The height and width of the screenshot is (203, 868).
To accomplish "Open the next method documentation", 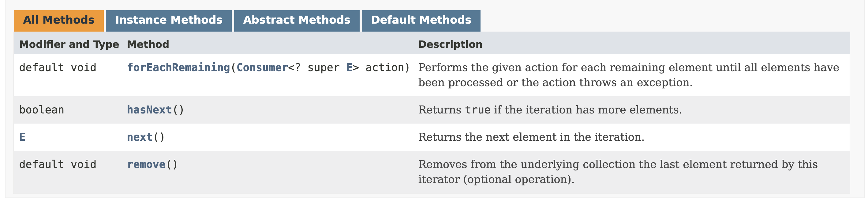I will 139,137.
